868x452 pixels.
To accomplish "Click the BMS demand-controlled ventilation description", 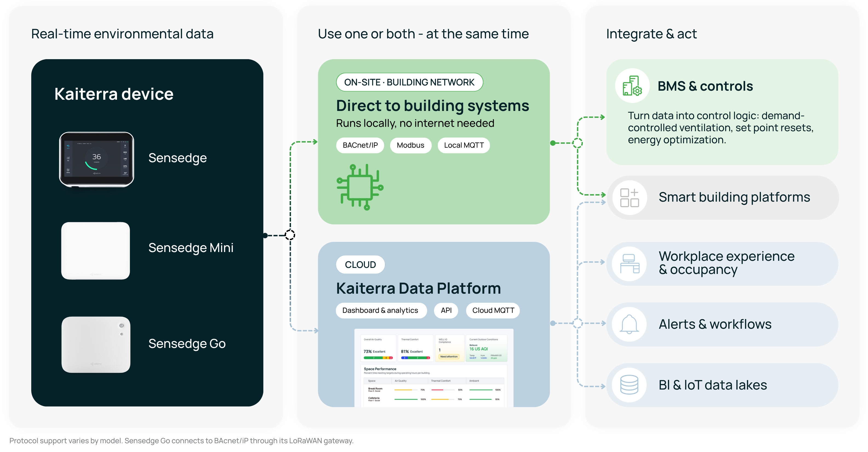I will pyautogui.click(x=720, y=128).
